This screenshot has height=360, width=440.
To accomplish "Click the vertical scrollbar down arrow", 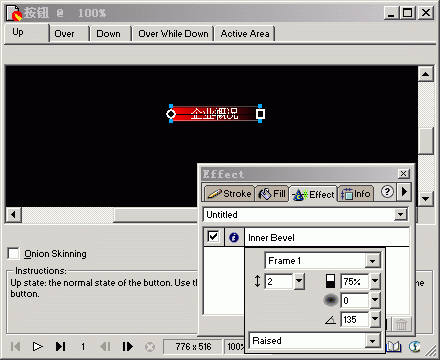I will tap(425, 199).
